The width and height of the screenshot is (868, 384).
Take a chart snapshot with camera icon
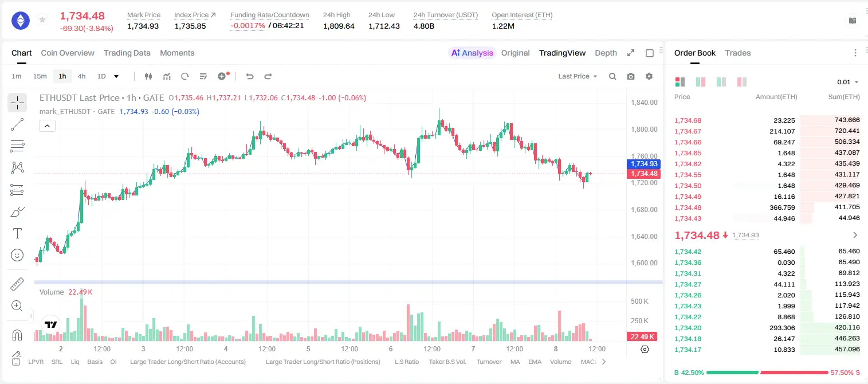631,76
